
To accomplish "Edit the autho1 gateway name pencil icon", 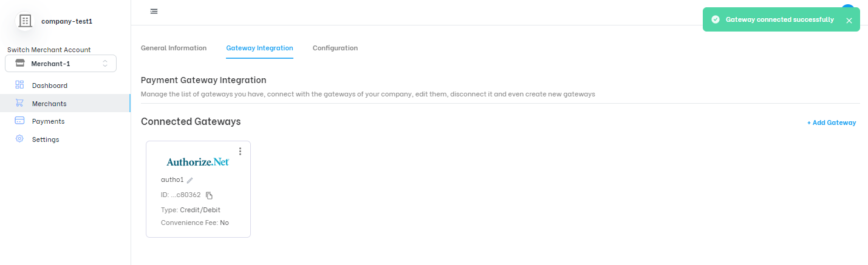I will click(x=190, y=180).
